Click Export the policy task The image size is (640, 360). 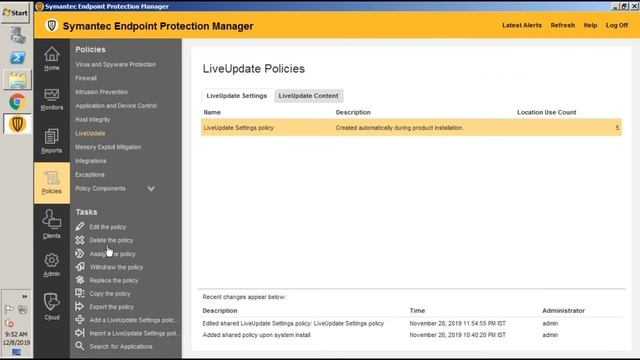coord(111,307)
